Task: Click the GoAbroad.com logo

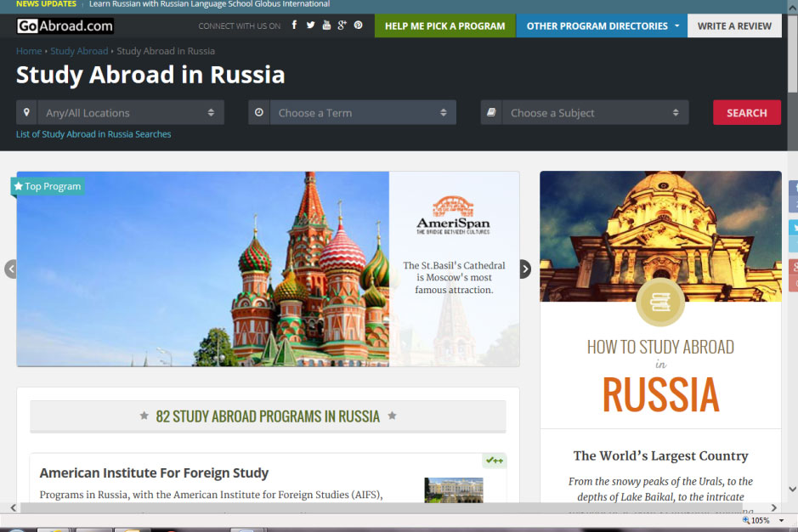Action: [x=65, y=26]
